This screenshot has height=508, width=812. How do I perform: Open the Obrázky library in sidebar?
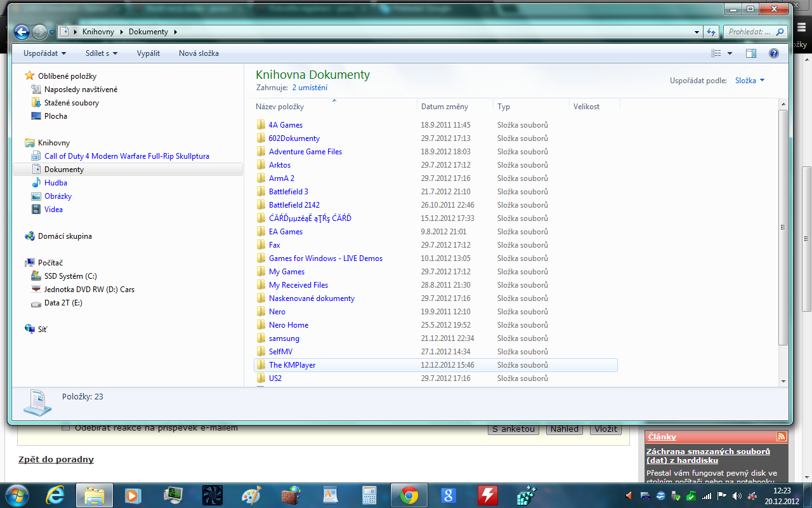(x=58, y=196)
